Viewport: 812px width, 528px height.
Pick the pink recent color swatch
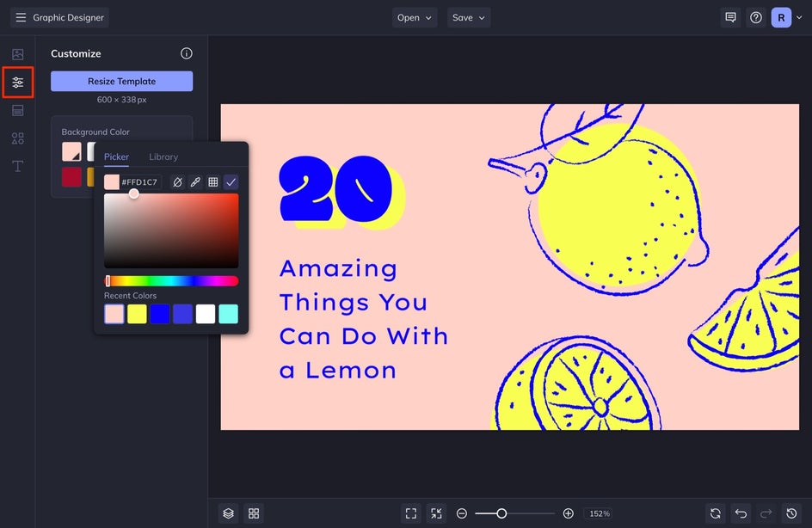[x=114, y=314]
